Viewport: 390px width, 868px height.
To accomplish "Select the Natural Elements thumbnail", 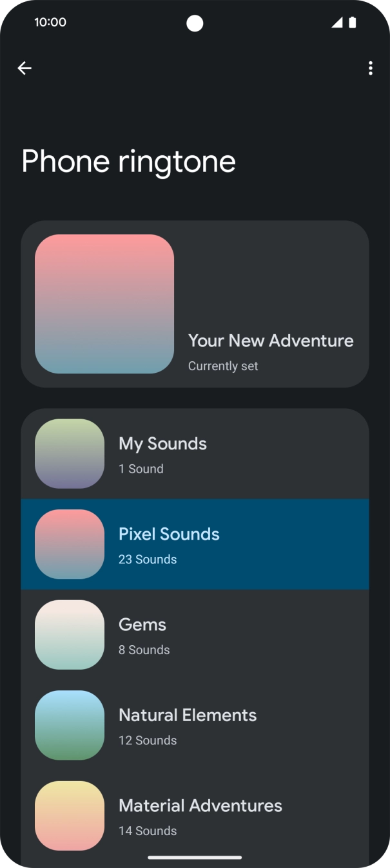I will point(69,725).
